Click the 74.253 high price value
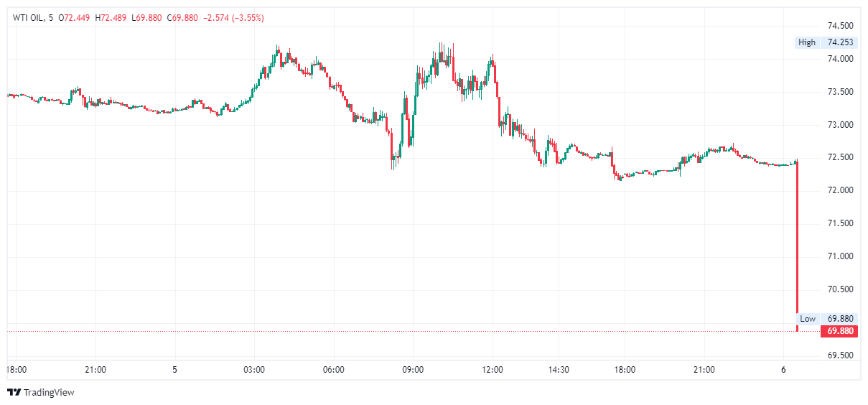This screenshot has height=405, width=868. [840, 42]
